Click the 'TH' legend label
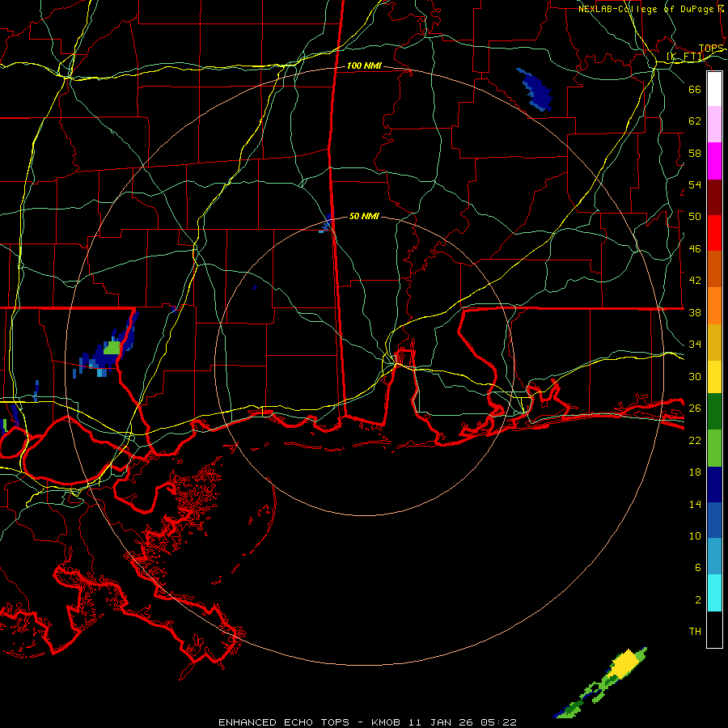This screenshot has width=728, height=728. click(x=695, y=632)
